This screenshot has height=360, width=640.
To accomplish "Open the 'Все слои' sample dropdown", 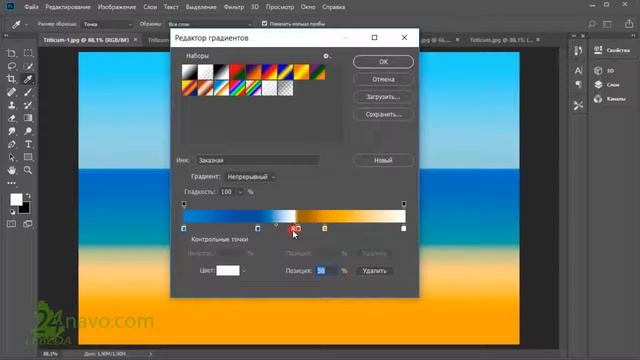I will (x=210, y=24).
